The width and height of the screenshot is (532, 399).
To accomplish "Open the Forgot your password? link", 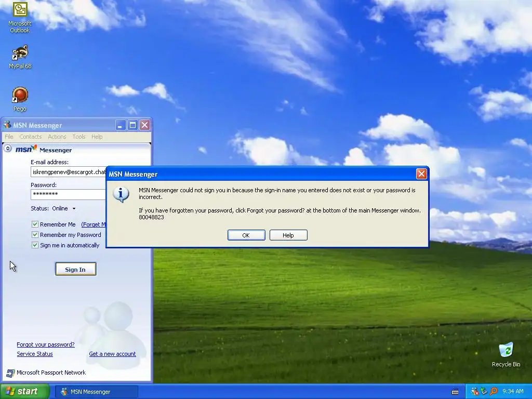I will [46, 344].
